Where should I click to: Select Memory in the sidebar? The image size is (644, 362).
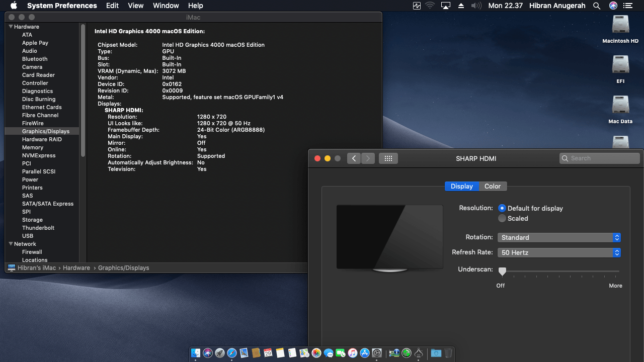pyautogui.click(x=33, y=147)
